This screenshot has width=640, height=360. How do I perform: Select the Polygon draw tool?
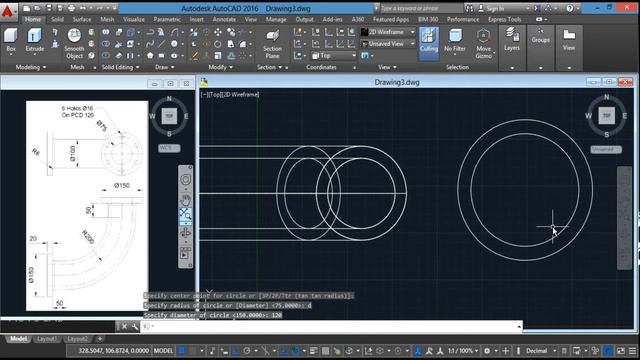point(150,56)
